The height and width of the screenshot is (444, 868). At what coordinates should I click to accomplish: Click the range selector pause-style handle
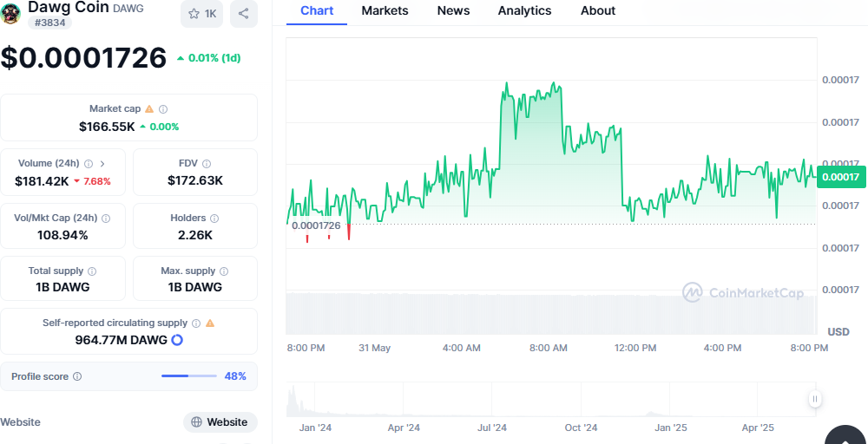coord(815,399)
